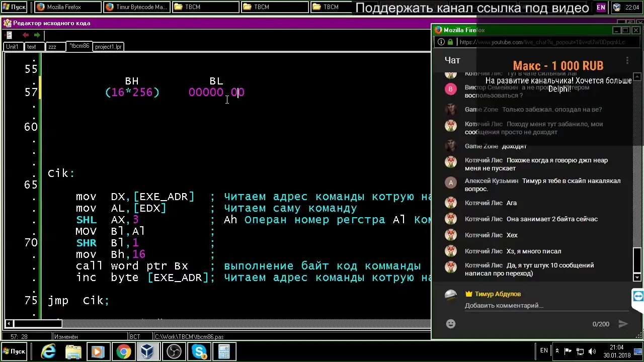Open the file explorer taskbar icon
The image size is (644, 362).
click(73, 351)
